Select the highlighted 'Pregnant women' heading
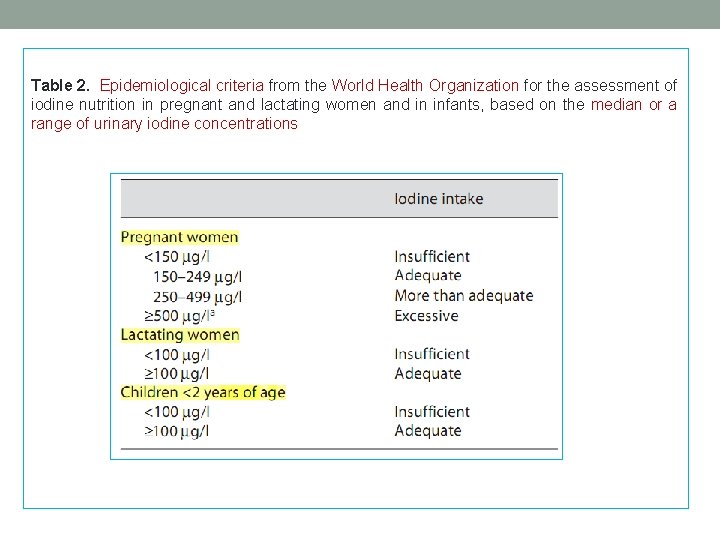This screenshot has height=540, width=720. point(180,237)
